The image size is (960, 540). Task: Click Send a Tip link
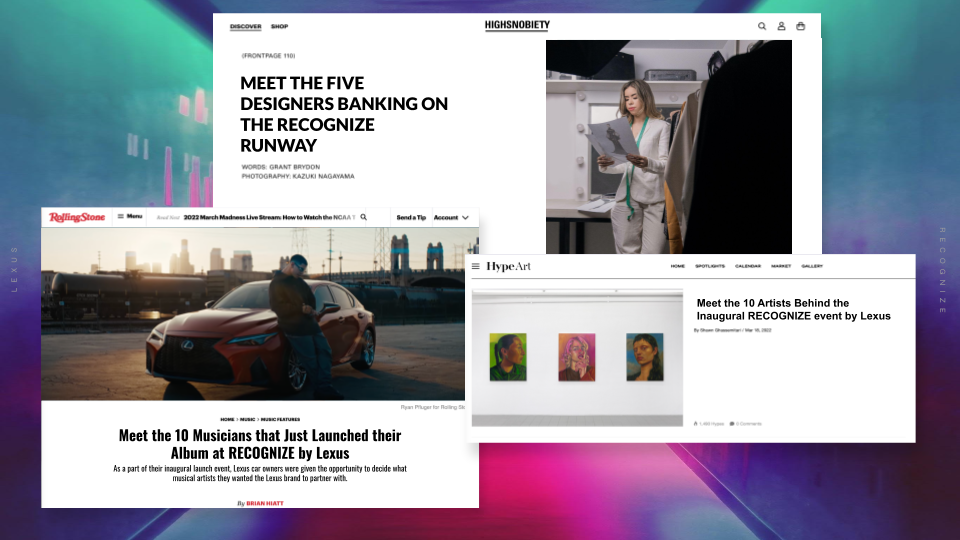[411, 217]
